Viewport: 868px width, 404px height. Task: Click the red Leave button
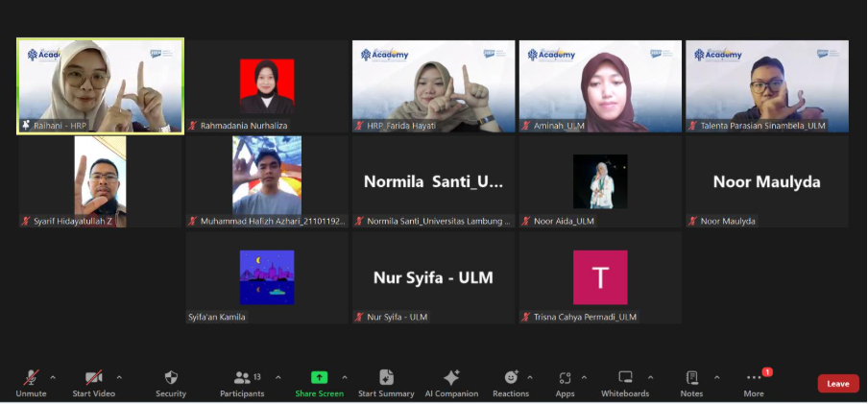click(x=838, y=384)
